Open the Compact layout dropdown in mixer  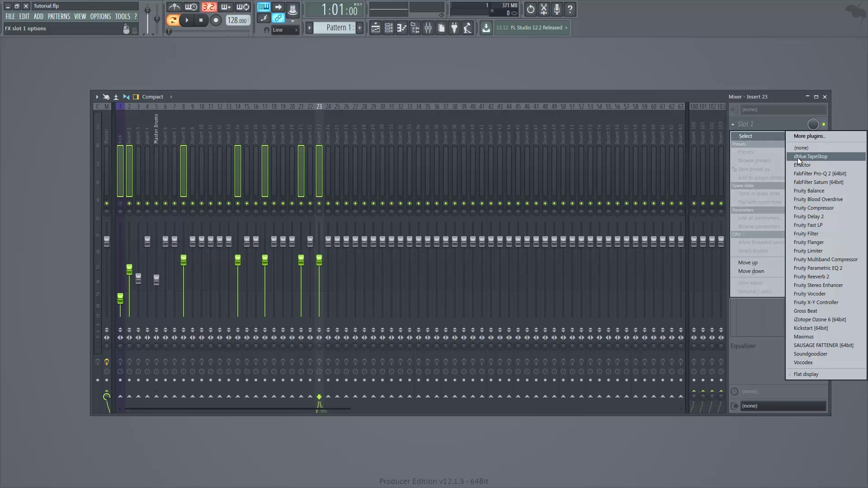(154, 97)
